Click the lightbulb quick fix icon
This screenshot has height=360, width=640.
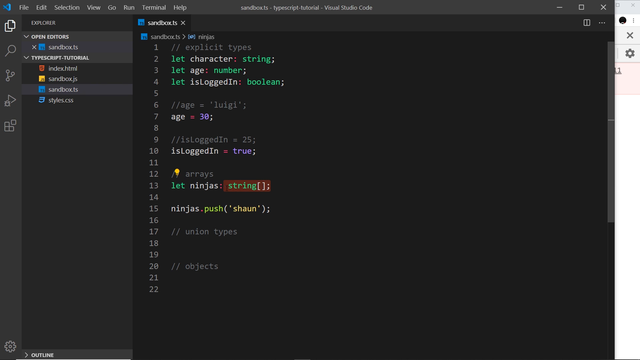coord(177,173)
